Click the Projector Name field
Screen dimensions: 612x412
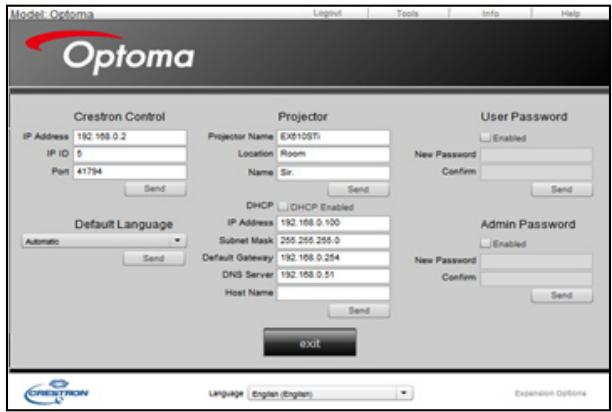[x=333, y=137]
